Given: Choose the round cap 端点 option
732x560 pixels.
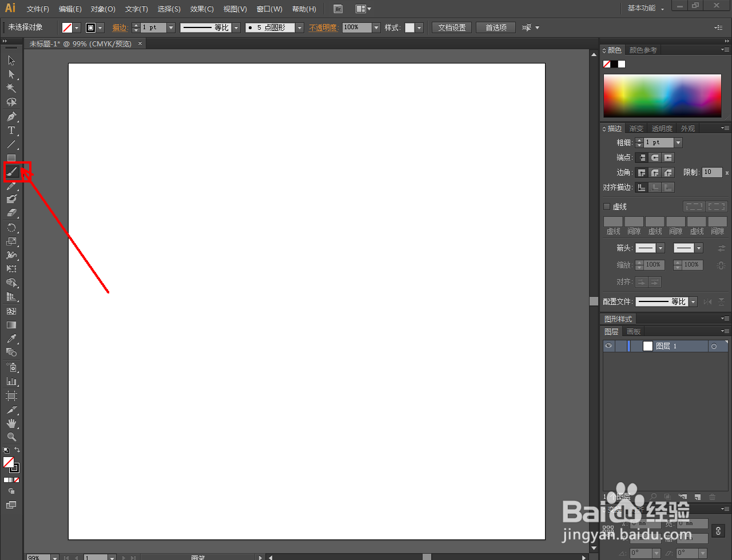Looking at the screenshot, I should (x=655, y=158).
